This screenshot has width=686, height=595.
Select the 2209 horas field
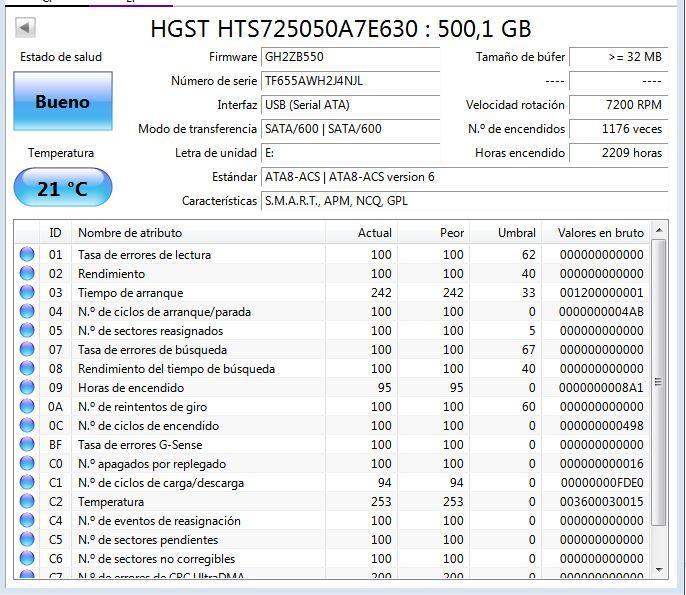[x=618, y=153]
